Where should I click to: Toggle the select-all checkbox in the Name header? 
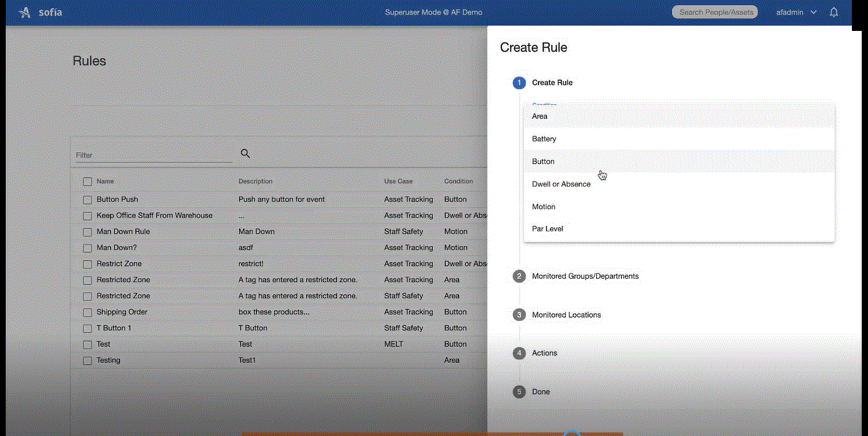[x=87, y=181]
